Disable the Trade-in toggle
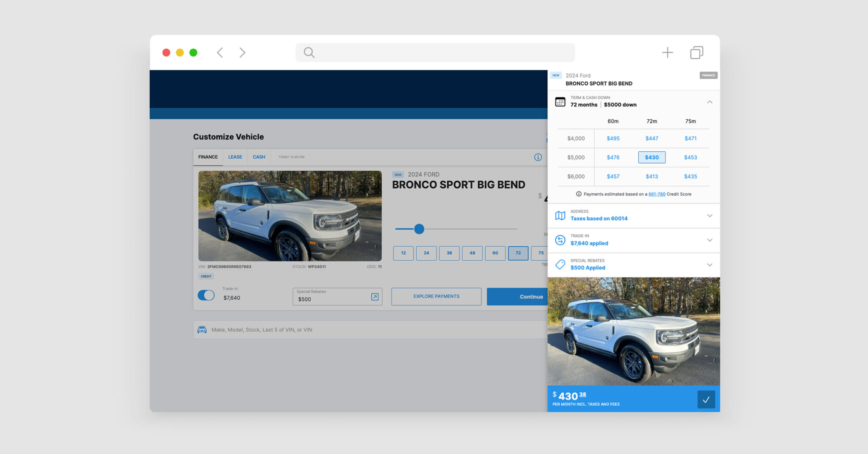Screen dimensions: 868x454 click(206, 295)
